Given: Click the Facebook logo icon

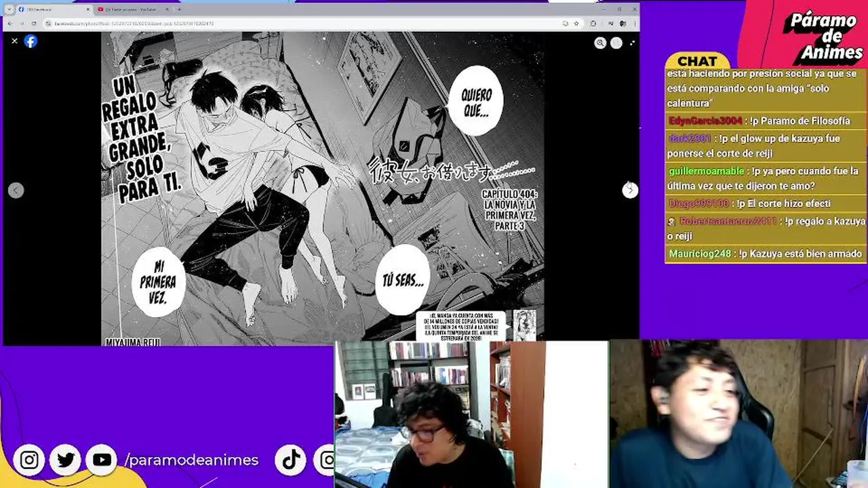Looking at the screenshot, I should coord(31,41).
